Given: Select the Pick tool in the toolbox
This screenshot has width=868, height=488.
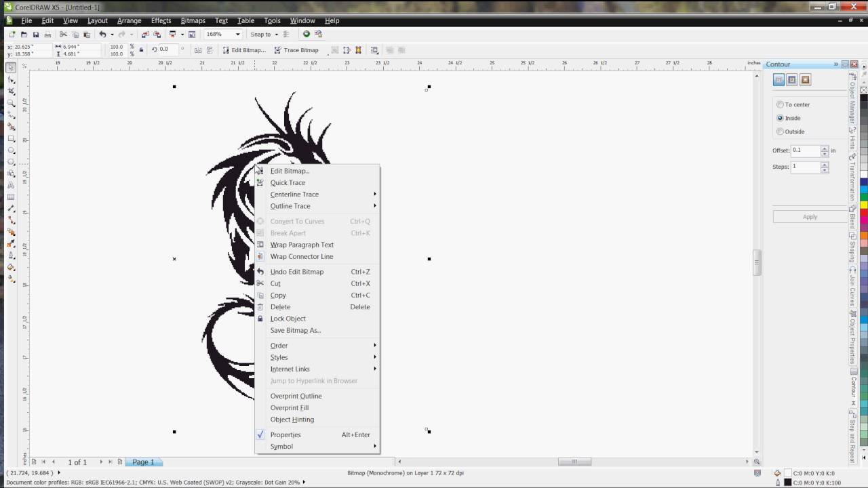Looking at the screenshot, I should (11, 67).
